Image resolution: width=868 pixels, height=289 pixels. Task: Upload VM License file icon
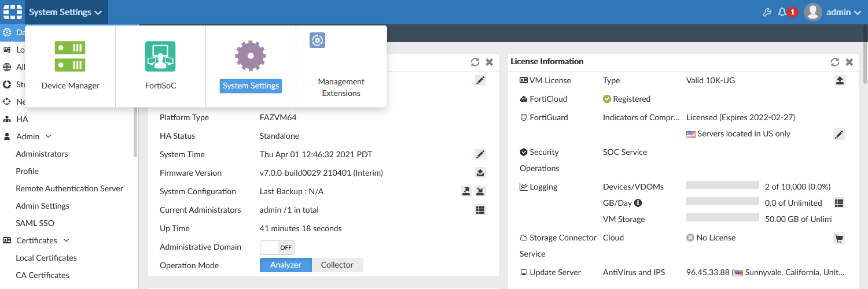click(840, 80)
